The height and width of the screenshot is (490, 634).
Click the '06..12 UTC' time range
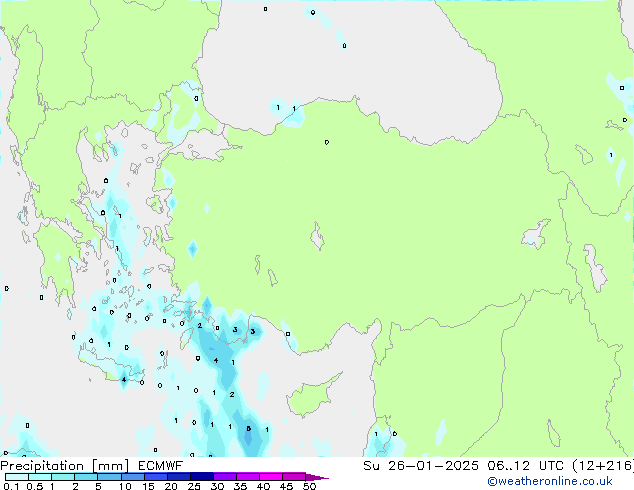(x=525, y=466)
